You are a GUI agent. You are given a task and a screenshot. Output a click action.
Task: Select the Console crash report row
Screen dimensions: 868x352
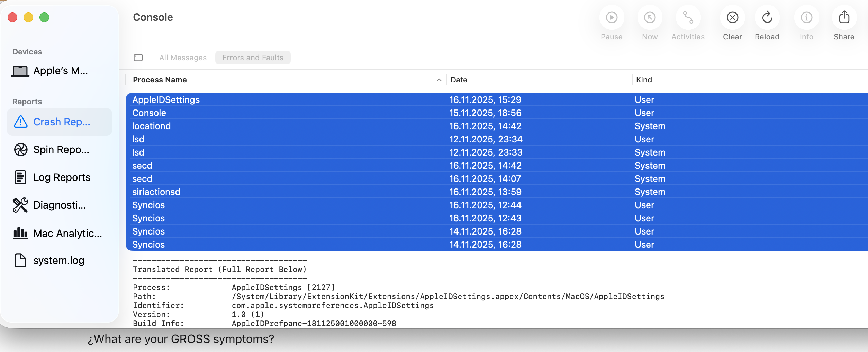pyautogui.click(x=497, y=113)
